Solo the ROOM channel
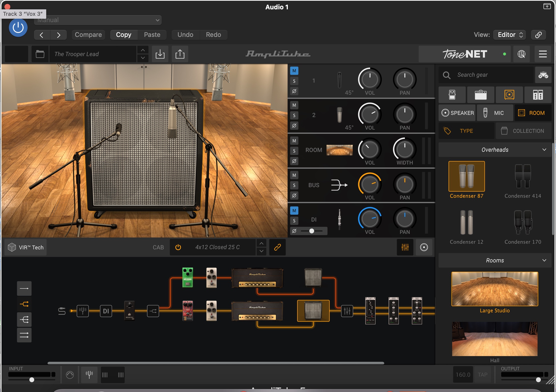The height and width of the screenshot is (392, 556). point(294,151)
